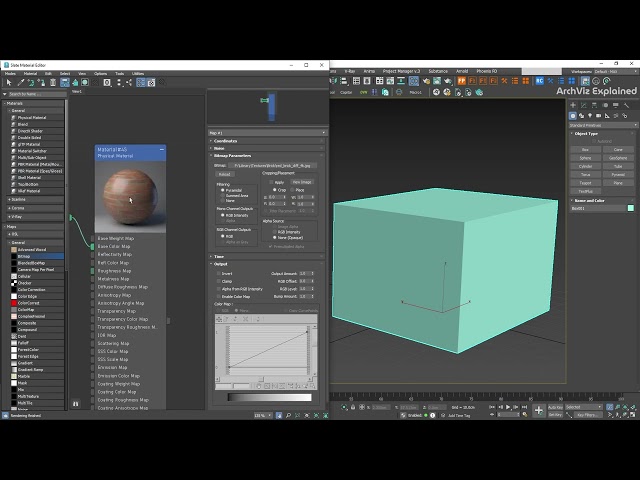Screen dimensions: 640x480
Task: Click the Play Animation button
Action: (x=508, y=407)
